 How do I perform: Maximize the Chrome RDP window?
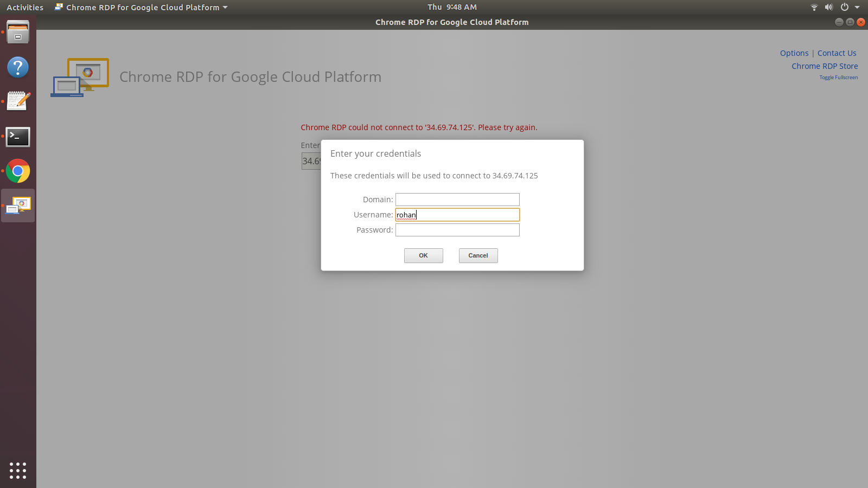(x=850, y=22)
